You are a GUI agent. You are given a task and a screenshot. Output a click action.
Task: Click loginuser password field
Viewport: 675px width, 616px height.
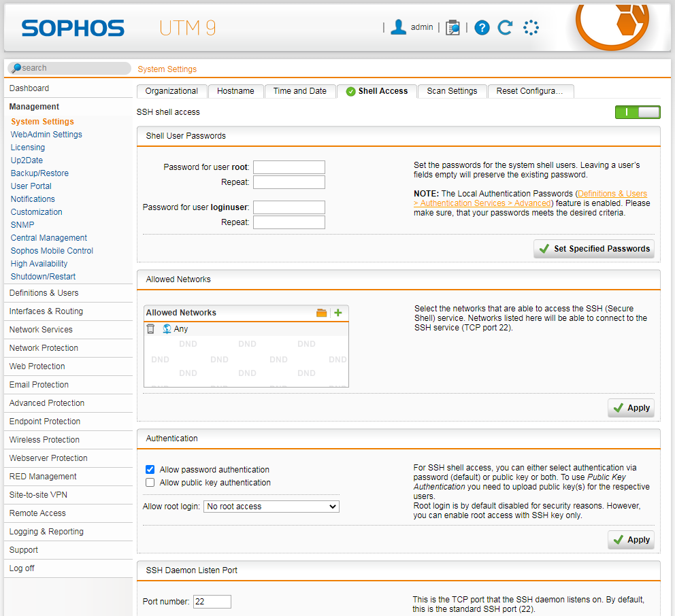[x=289, y=207]
